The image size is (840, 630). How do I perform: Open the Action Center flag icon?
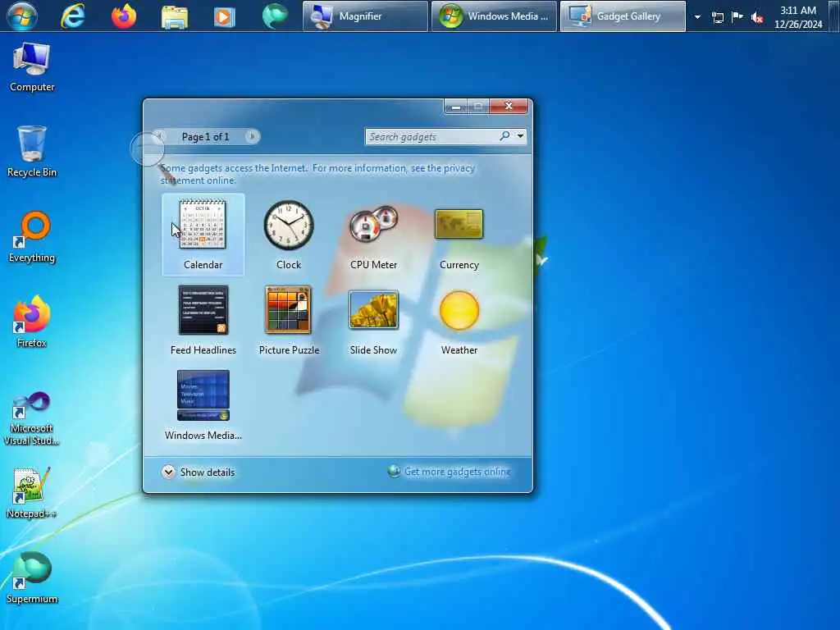click(x=737, y=16)
